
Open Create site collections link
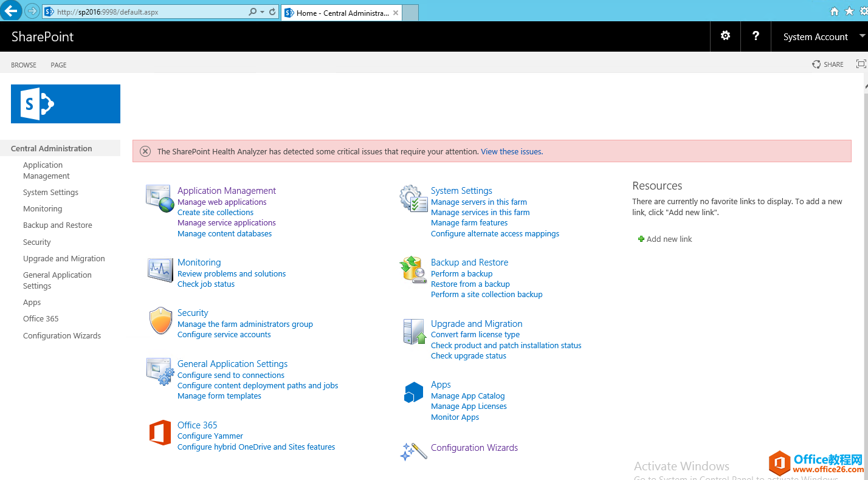pos(215,212)
